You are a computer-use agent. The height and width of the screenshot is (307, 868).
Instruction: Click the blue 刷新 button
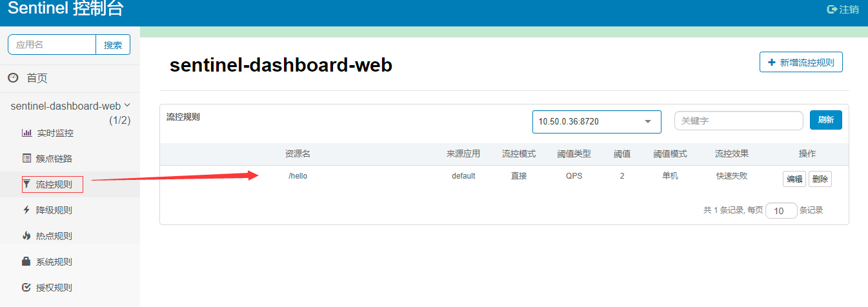point(825,120)
